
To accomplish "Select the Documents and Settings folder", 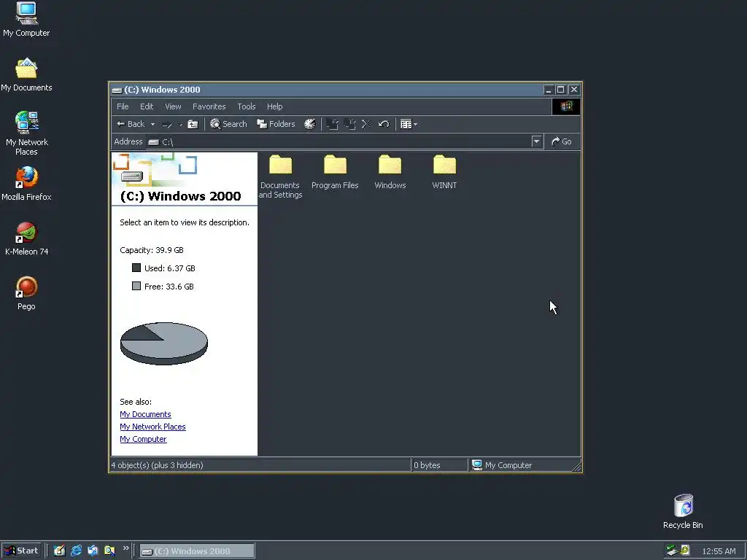I will 280,176.
